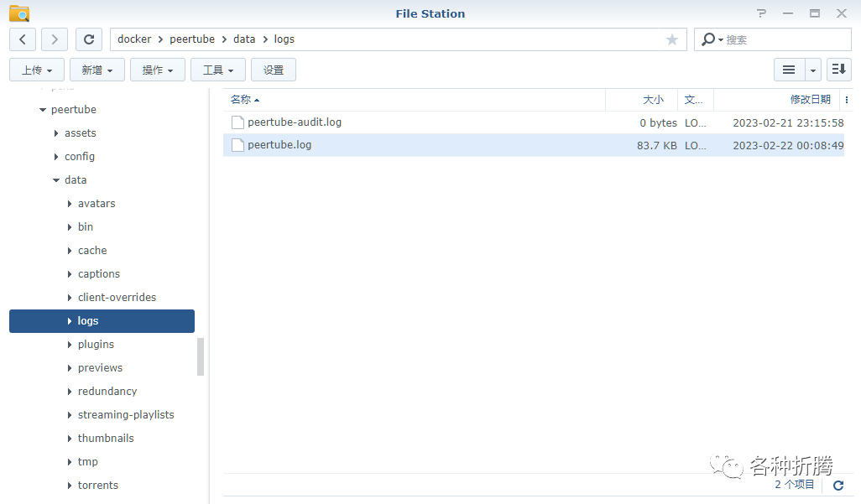This screenshot has height=504, width=861.
Task: Click the File Station folder app icon
Action: [19, 13]
